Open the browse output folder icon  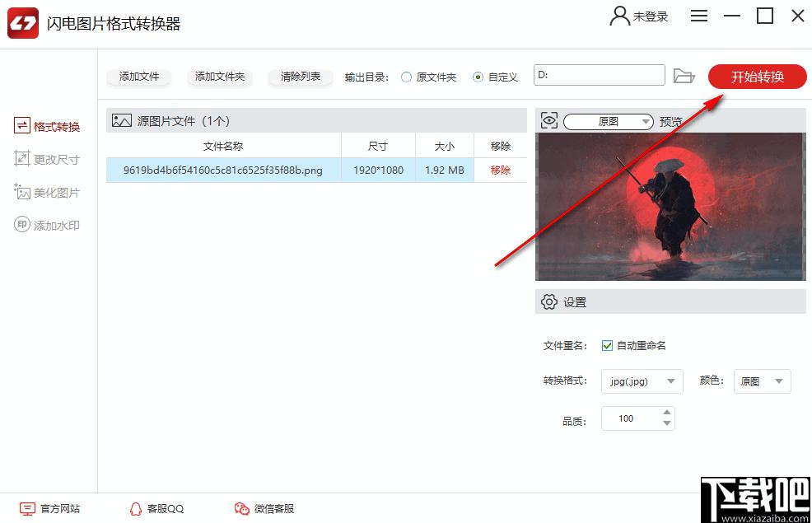click(684, 76)
